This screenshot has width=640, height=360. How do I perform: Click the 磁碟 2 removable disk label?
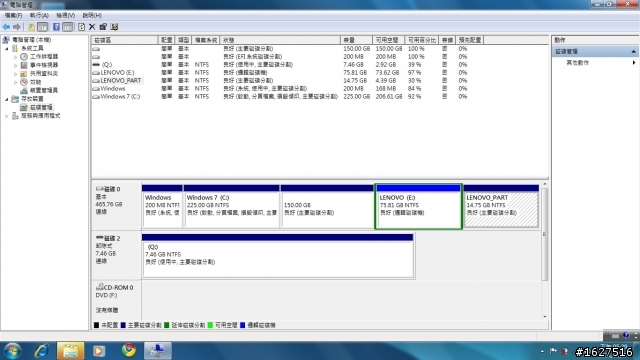[116, 256]
